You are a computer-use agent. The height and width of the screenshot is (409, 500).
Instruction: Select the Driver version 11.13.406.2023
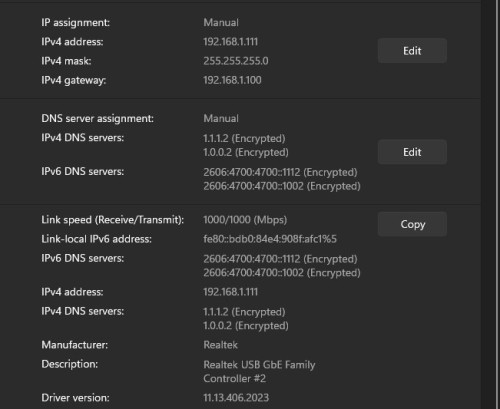(x=236, y=398)
